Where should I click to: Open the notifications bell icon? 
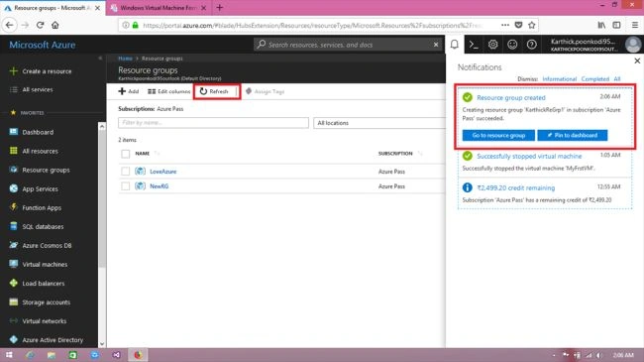[454, 45]
